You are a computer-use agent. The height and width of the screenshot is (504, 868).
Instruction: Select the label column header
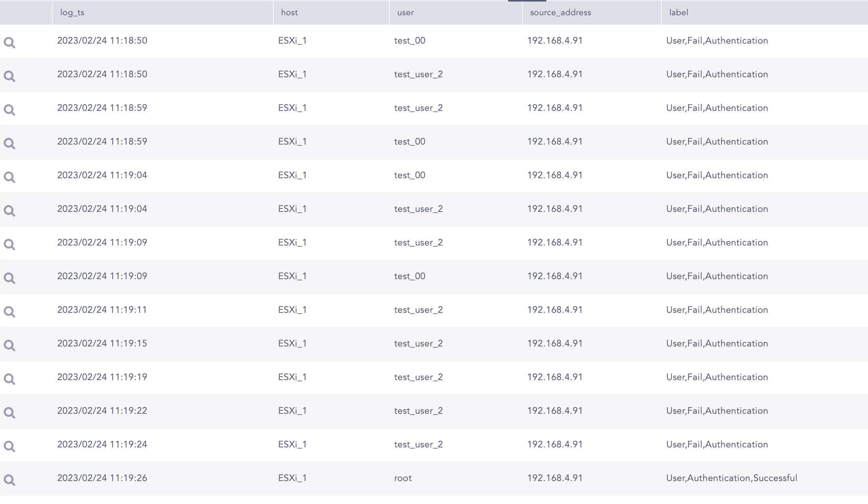pos(679,13)
